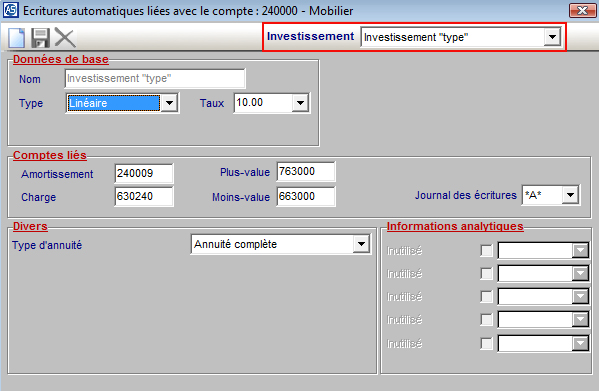Click the Charge field 630240
Viewport: 599px width, 391px height.
click(144, 196)
